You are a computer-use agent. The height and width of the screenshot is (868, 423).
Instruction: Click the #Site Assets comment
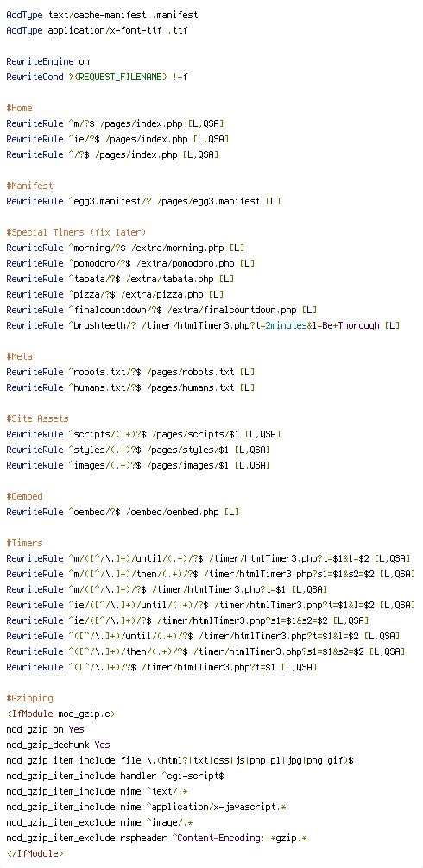click(x=37, y=418)
